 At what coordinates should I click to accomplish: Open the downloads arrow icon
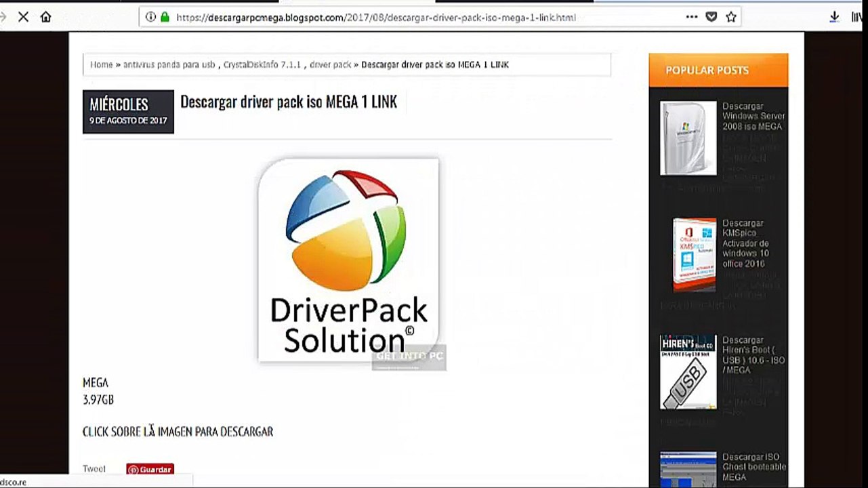click(834, 17)
